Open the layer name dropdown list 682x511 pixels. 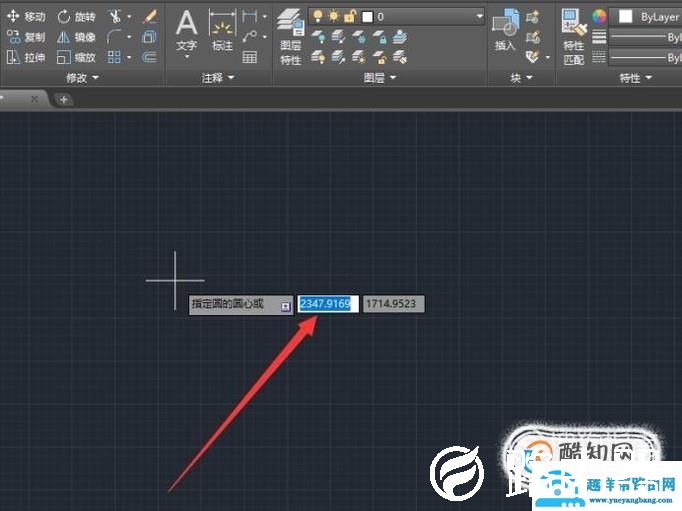(480, 17)
